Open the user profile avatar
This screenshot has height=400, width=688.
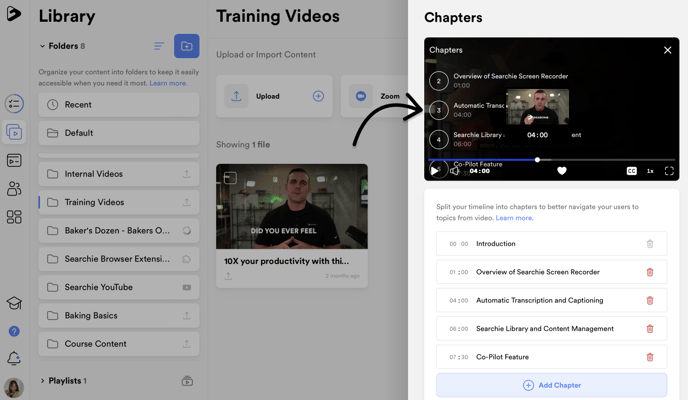click(14, 388)
